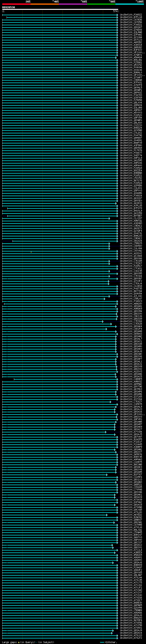Image resolution: width=146 pixels, height=644 pixels.
Task: Click the UniRef100_A7XLF2 label
Action: pyautogui.click(x=131, y=638)
